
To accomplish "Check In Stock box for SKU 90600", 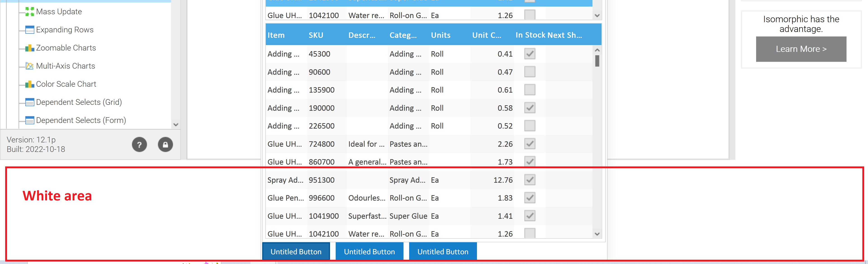I will [x=530, y=72].
